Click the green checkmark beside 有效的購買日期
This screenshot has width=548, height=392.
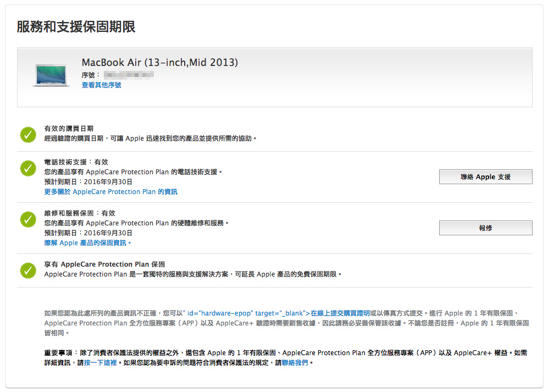[28, 135]
